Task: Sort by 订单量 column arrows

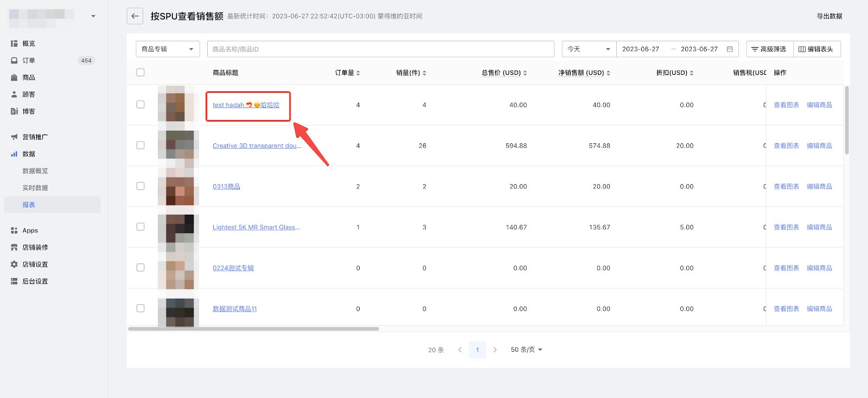Action: point(358,73)
